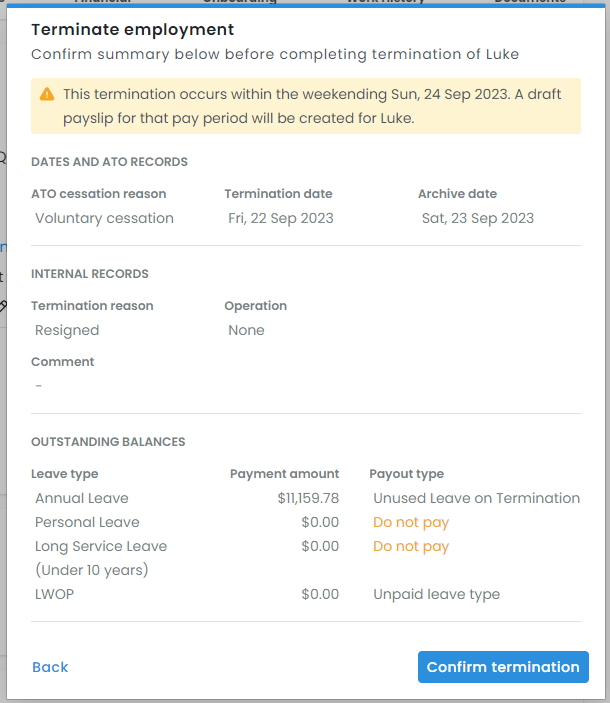Click the LWOP leave type label
610x703 pixels.
pyautogui.click(x=54, y=594)
